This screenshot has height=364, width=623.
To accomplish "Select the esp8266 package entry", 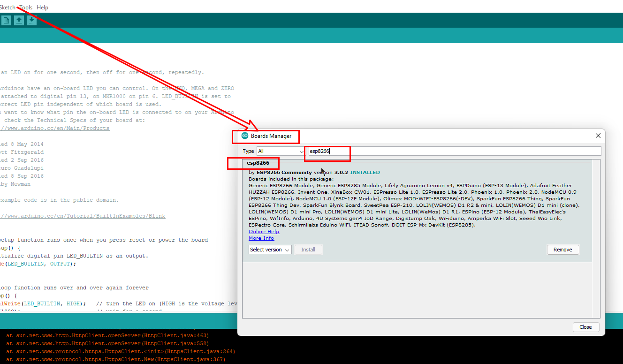I will (x=257, y=163).
